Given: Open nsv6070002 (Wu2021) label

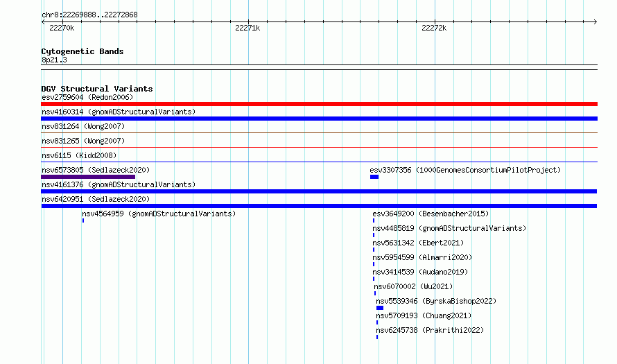Looking at the screenshot, I should 413,286.
